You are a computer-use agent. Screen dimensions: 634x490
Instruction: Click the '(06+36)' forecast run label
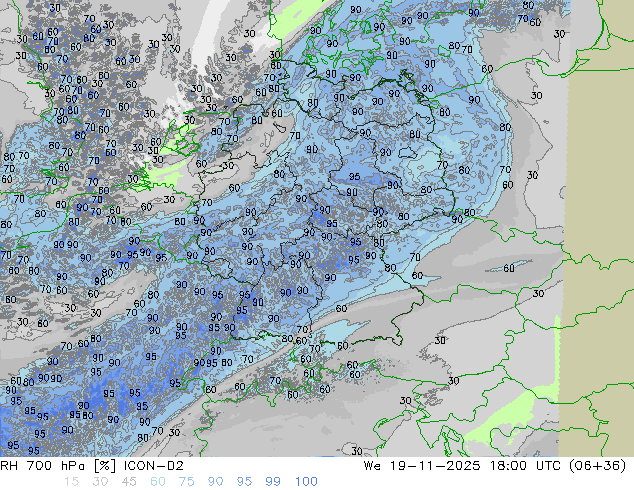pos(597,466)
